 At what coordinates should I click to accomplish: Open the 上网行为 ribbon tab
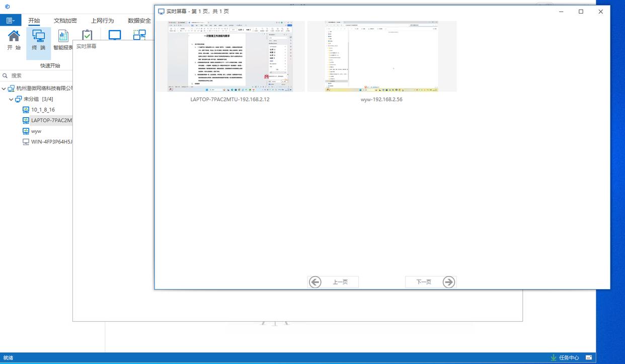102,21
